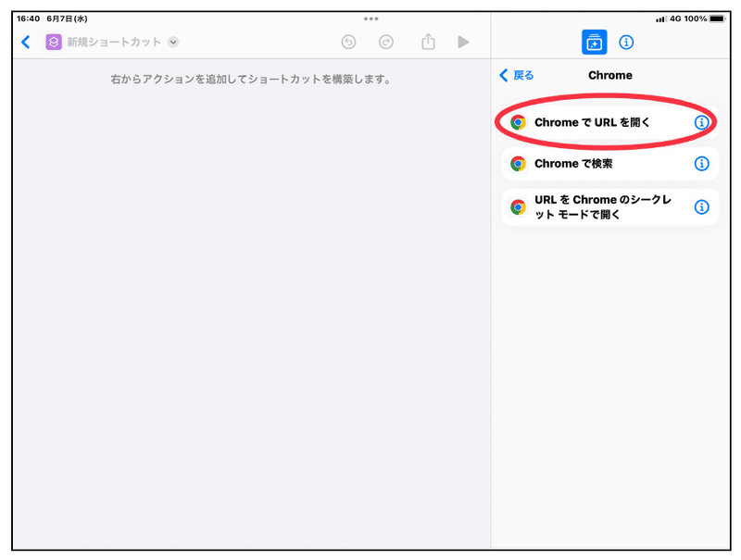Screen dimensions: 741x560
Task: Show info for Chrome で検索
Action: point(701,164)
